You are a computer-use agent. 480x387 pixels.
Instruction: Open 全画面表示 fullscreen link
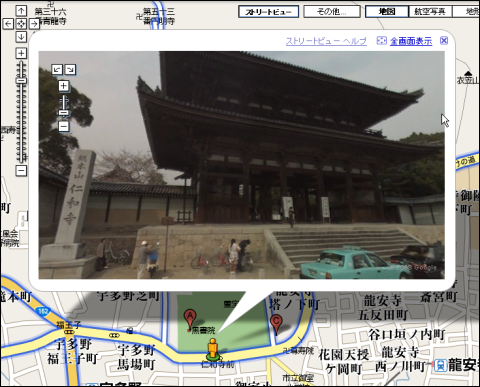click(411, 41)
